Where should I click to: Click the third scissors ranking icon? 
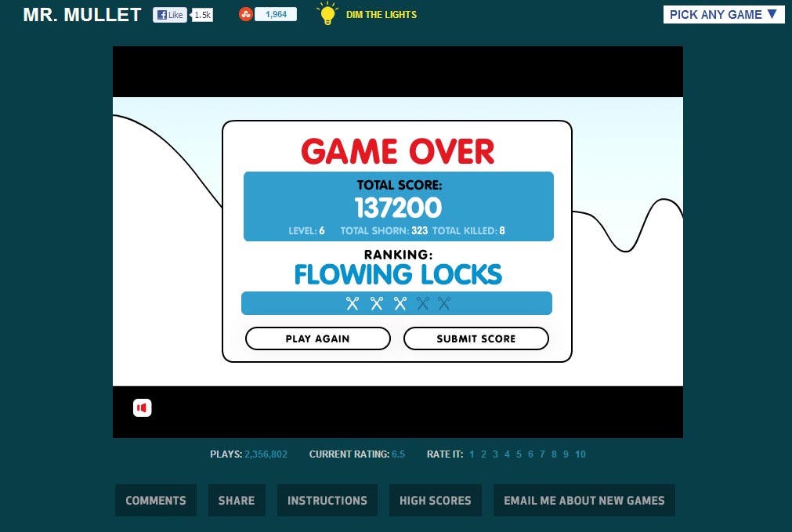click(400, 303)
